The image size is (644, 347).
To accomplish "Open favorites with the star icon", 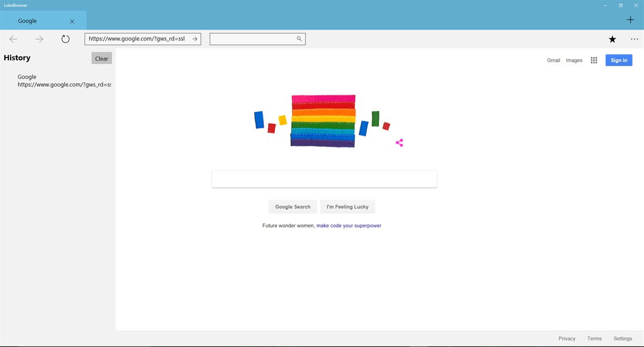I will pos(612,39).
